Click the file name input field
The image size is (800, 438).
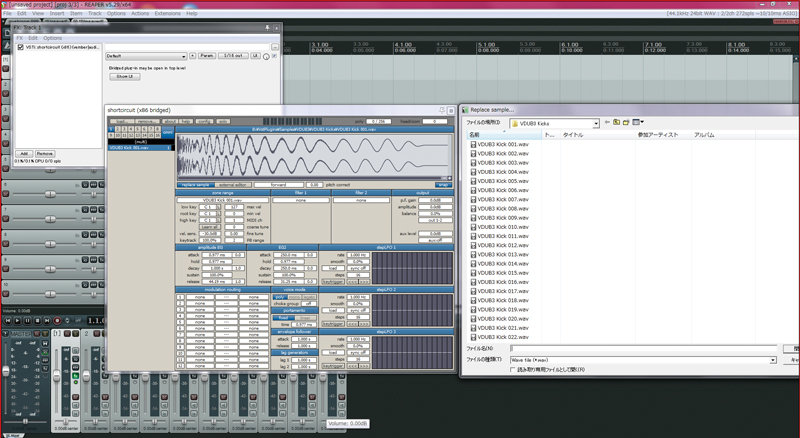(640, 347)
